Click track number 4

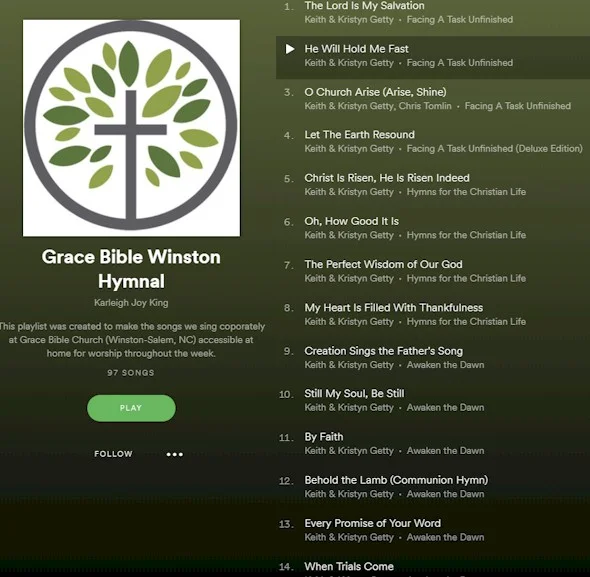(x=288, y=135)
